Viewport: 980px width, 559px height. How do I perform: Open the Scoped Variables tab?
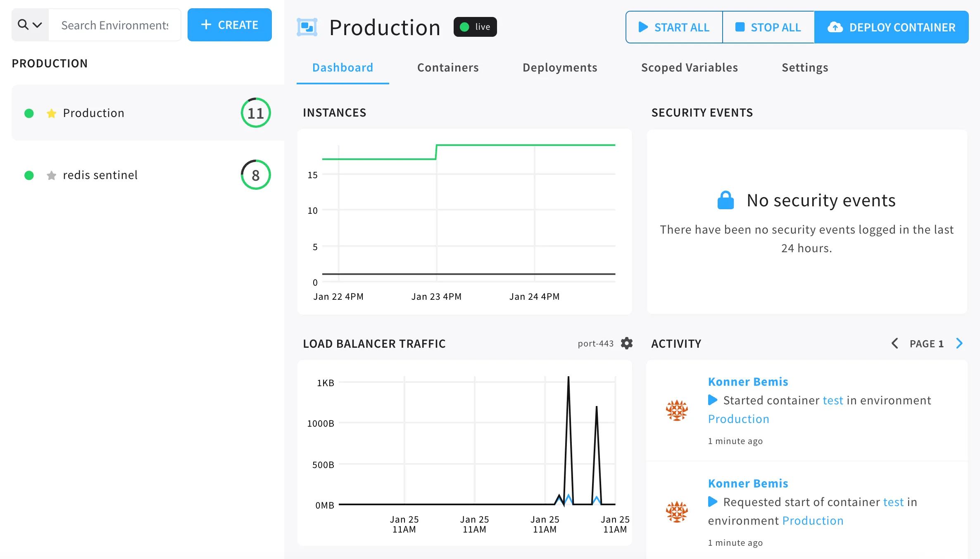689,67
